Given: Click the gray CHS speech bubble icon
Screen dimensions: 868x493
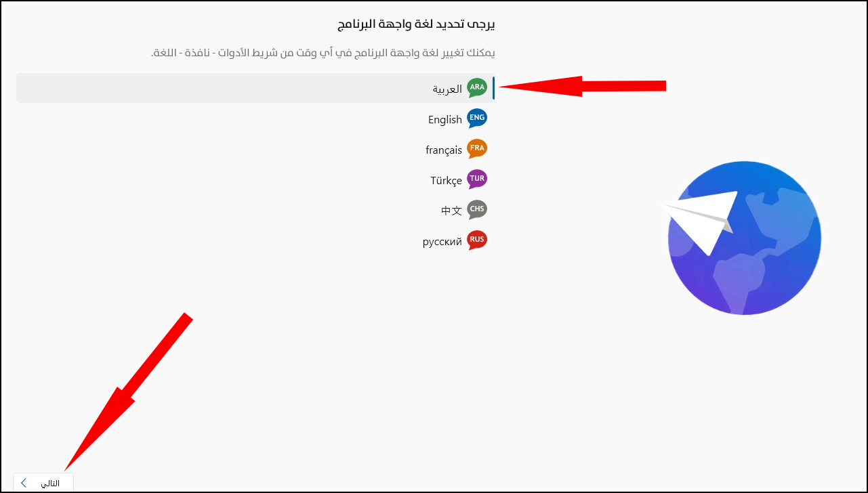Looking at the screenshot, I should 477,210.
